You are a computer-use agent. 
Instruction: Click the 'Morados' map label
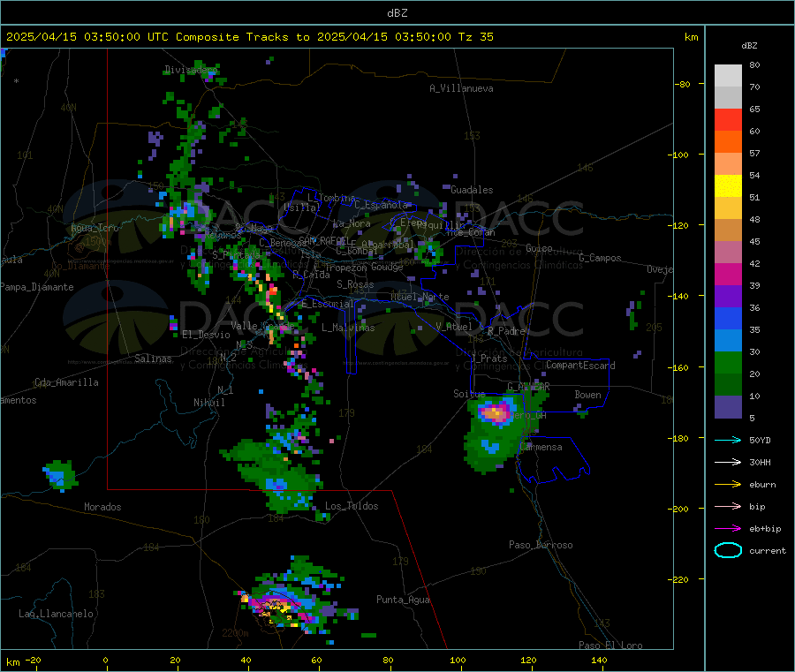102,507
